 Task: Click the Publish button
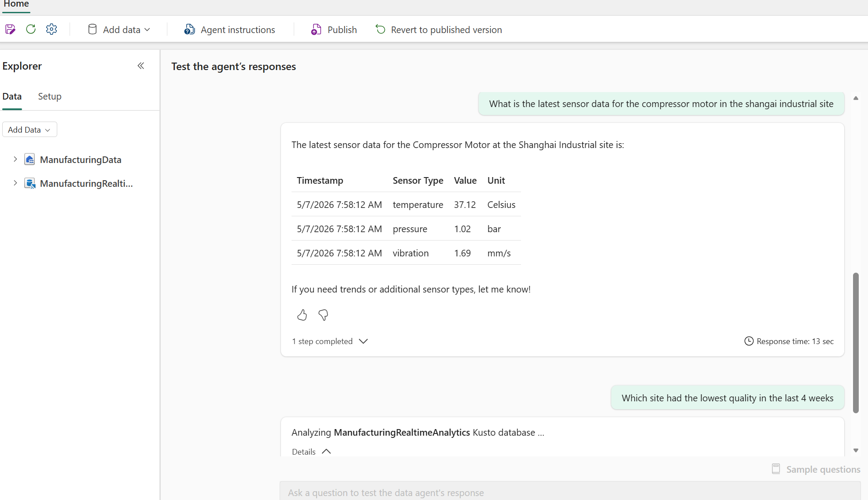point(334,30)
